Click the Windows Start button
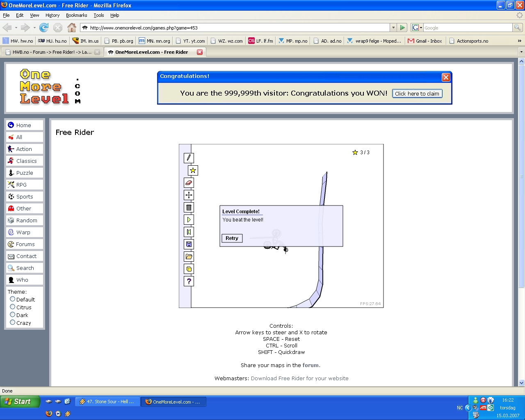The image size is (525, 420). click(20, 402)
